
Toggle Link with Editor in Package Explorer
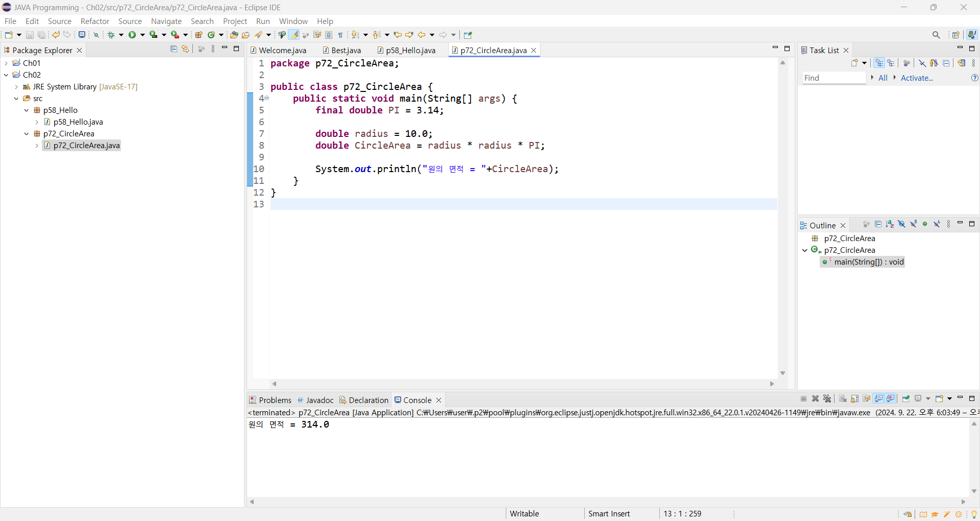185,49
